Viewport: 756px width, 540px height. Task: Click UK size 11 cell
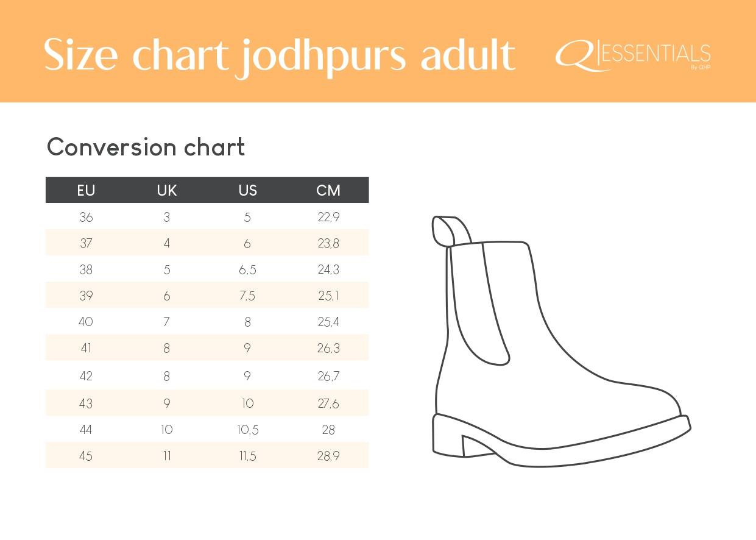coord(166,456)
